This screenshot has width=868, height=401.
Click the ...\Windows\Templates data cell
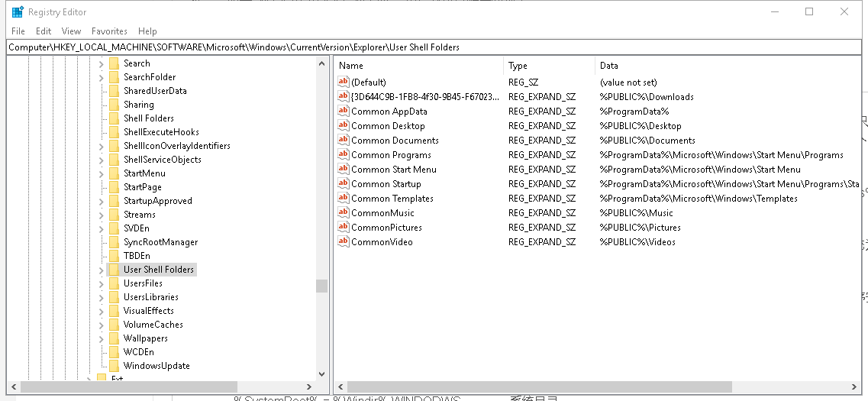pos(699,199)
